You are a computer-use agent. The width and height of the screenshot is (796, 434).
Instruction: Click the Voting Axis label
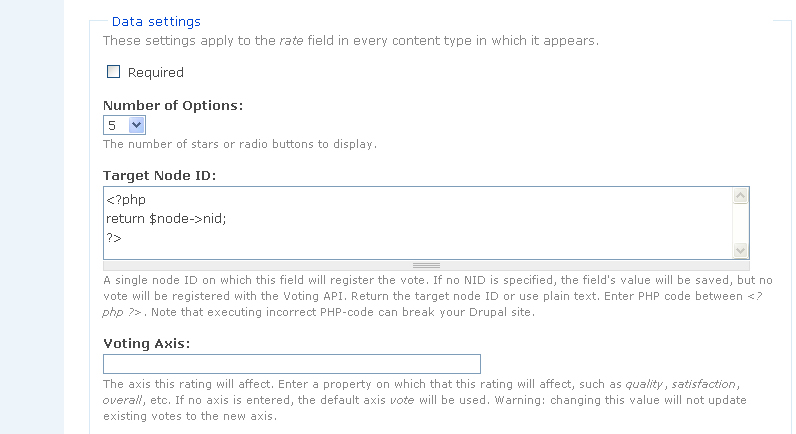(x=147, y=343)
